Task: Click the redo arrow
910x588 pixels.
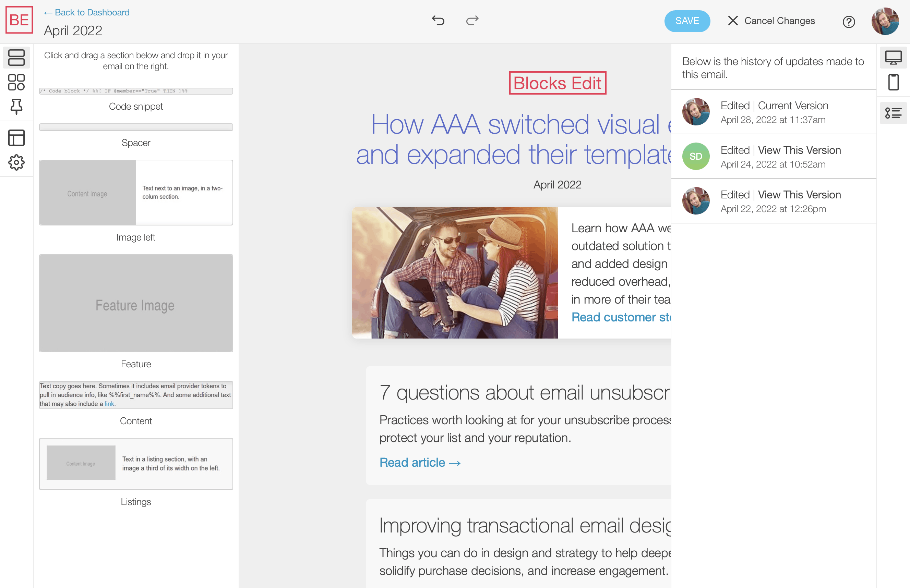Action: coord(472,20)
